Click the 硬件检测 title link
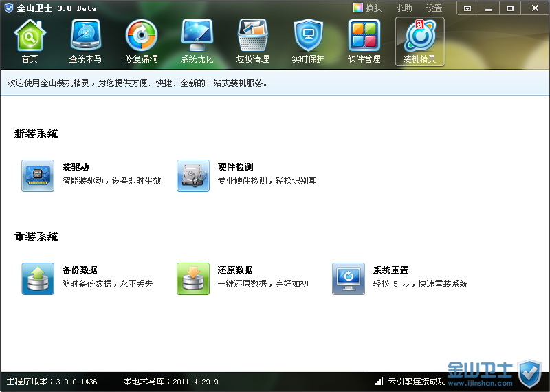The image size is (550, 392). (x=235, y=167)
